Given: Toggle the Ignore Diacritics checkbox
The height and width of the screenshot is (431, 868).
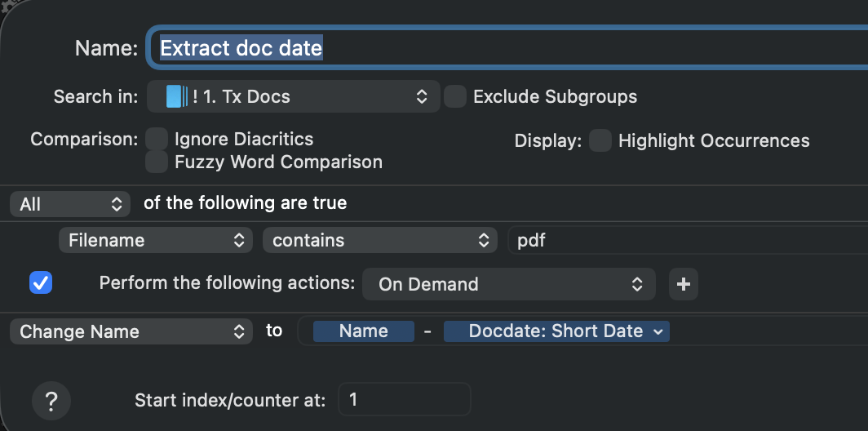Looking at the screenshot, I should click(x=157, y=140).
